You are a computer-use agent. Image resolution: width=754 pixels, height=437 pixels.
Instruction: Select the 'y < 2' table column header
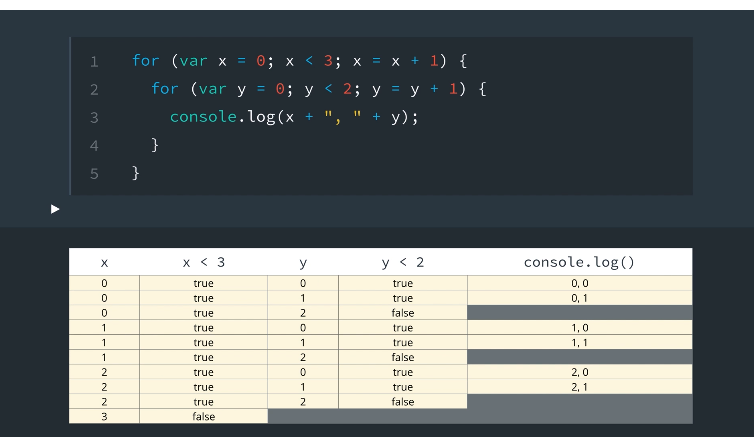(403, 262)
